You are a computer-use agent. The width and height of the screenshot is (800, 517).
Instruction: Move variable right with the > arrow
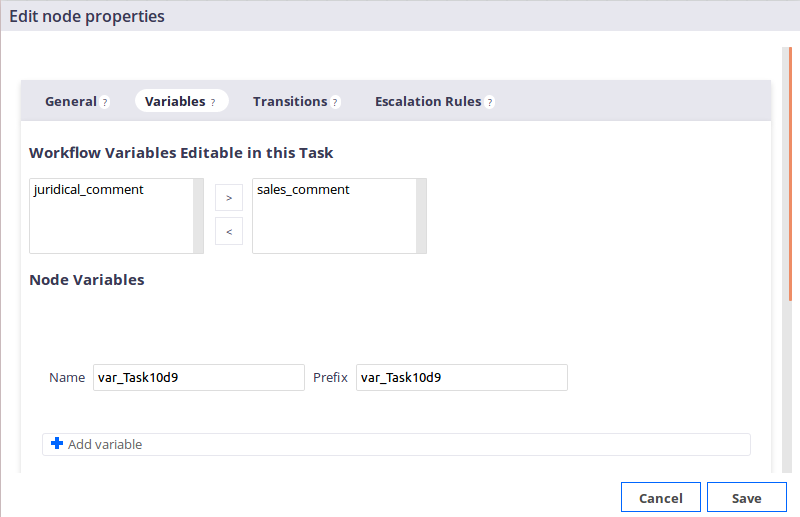[x=229, y=198]
